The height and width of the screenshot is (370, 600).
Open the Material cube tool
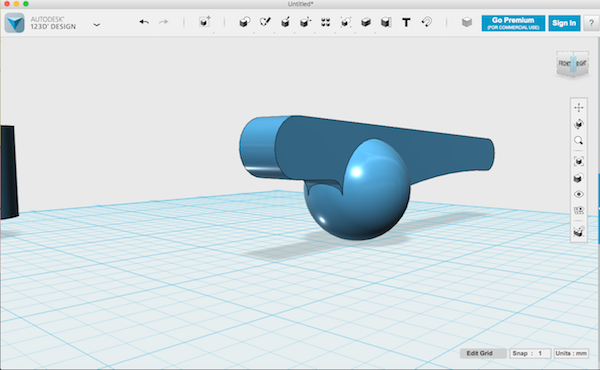click(466, 22)
